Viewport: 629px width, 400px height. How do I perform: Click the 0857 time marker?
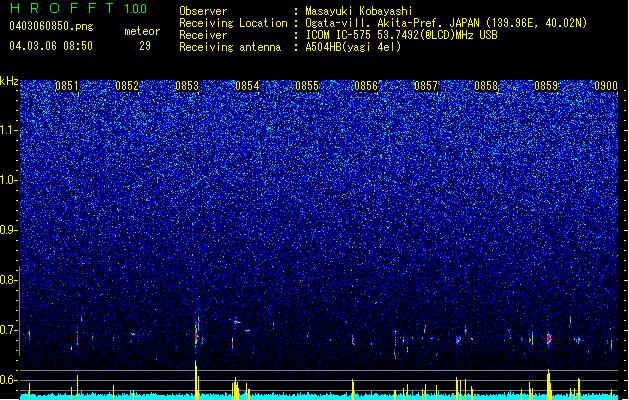(426, 86)
